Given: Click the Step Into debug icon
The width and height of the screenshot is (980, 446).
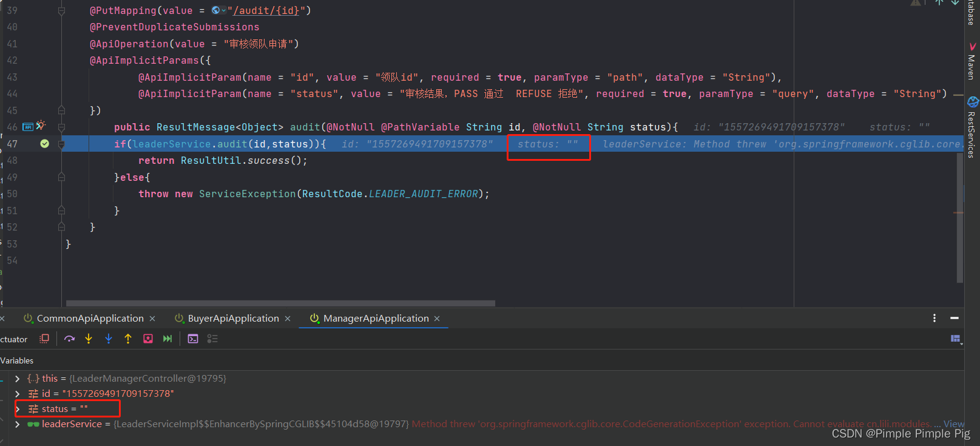Looking at the screenshot, I should click(x=89, y=339).
